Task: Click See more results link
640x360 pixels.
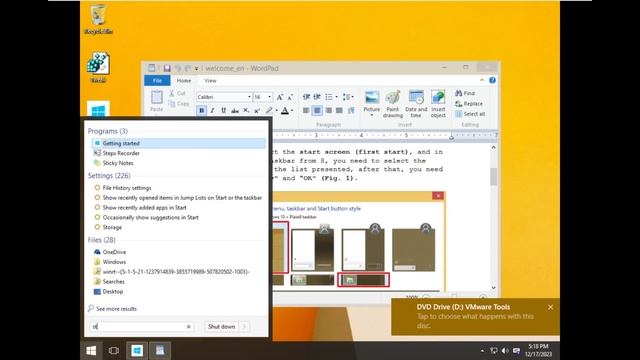Action: pos(112,309)
